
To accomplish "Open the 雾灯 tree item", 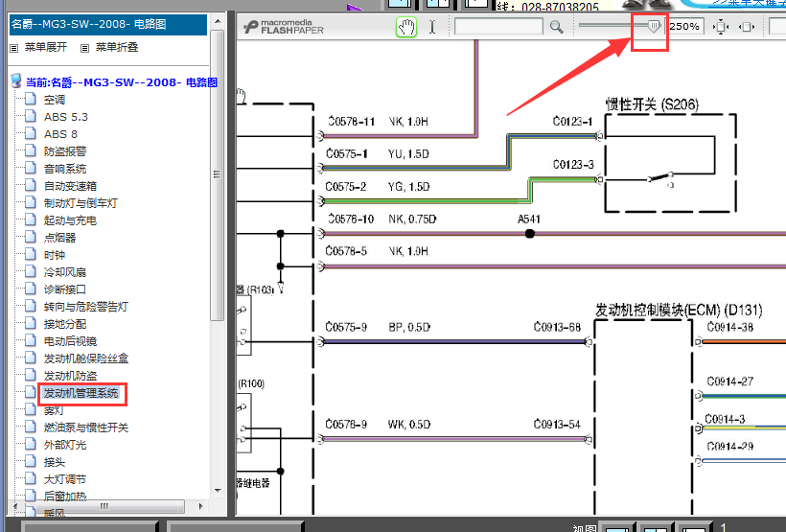I will (x=53, y=410).
